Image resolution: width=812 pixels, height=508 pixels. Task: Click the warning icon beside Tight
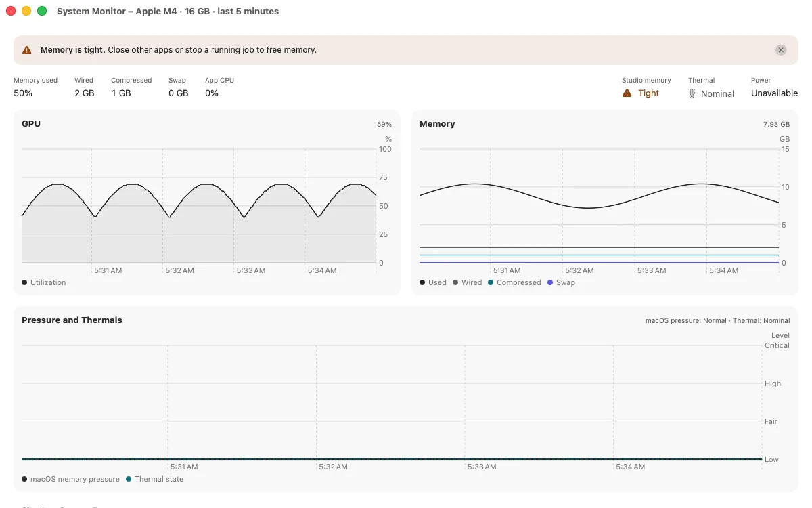(627, 93)
